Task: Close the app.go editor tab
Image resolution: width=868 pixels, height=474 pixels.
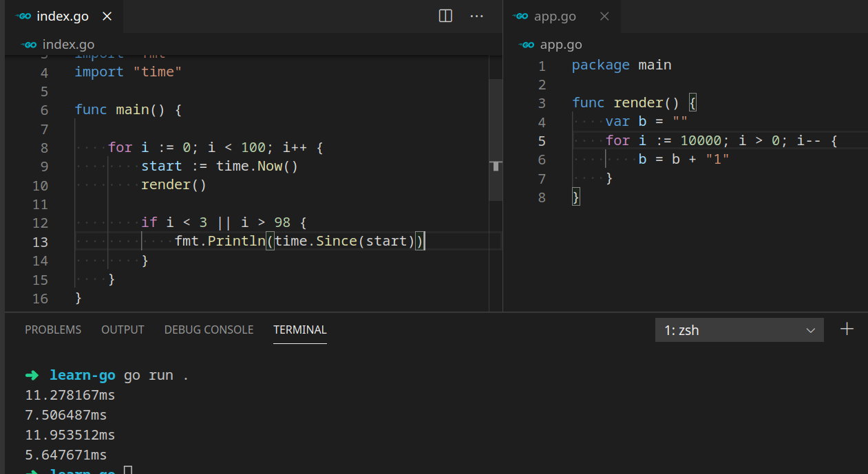Action: pos(604,16)
